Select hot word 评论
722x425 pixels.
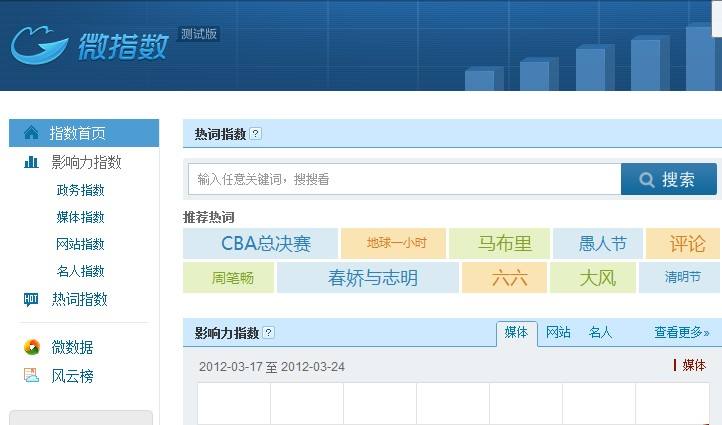click(x=683, y=243)
